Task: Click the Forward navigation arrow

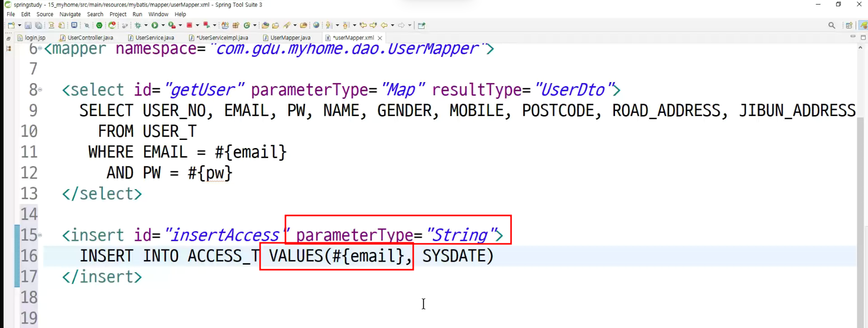Action: click(x=401, y=25)
